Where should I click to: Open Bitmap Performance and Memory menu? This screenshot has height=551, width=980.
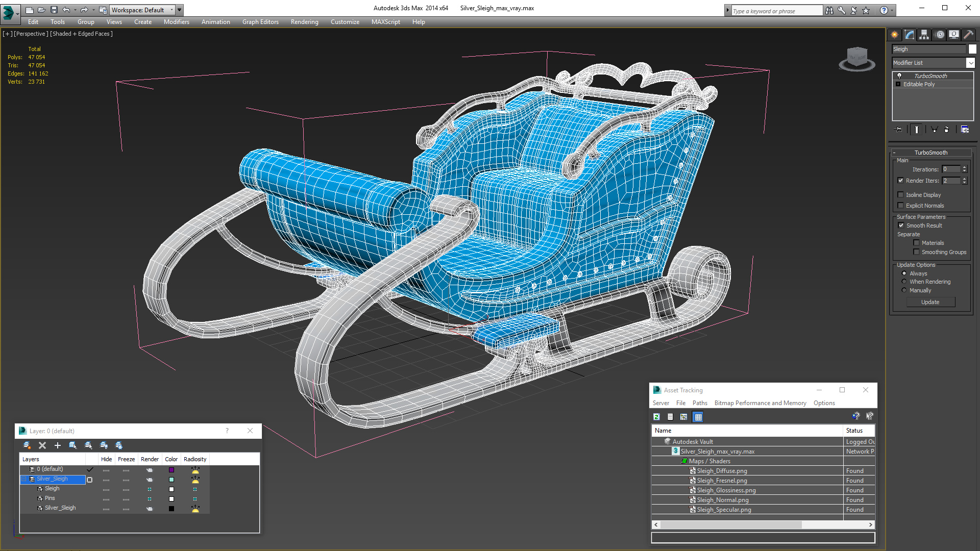click(760, 403)
